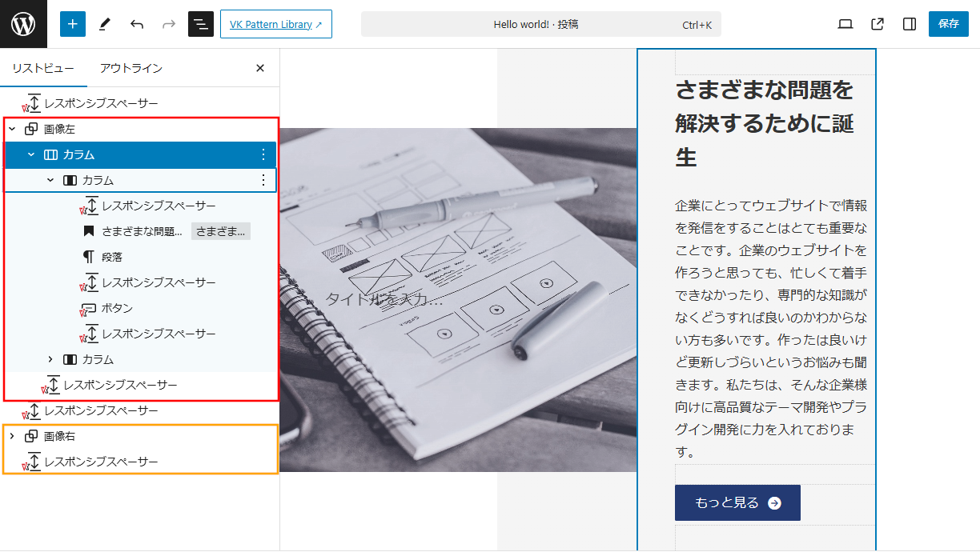
Task: Open options menu for selected カラム block
Action: click(263, 154)
